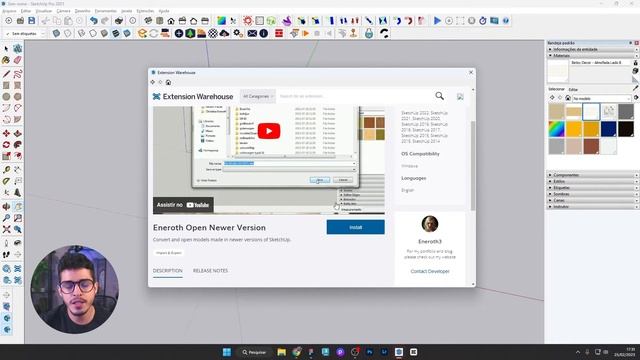Open the Câmera menu

(63, 11)
